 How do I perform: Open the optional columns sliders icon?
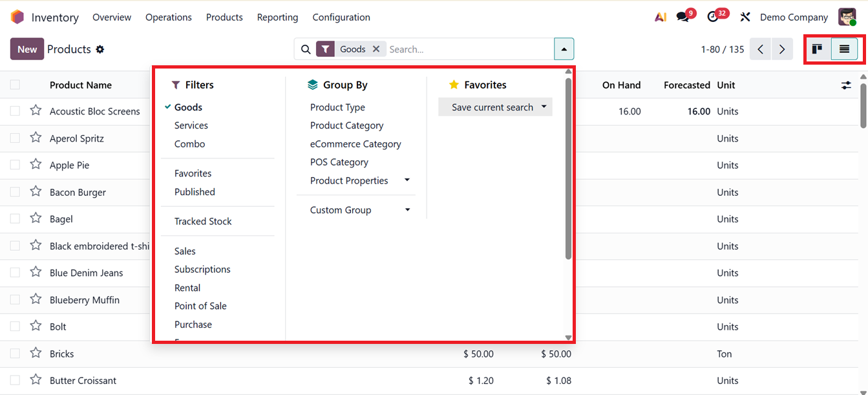tap(847, 85)
